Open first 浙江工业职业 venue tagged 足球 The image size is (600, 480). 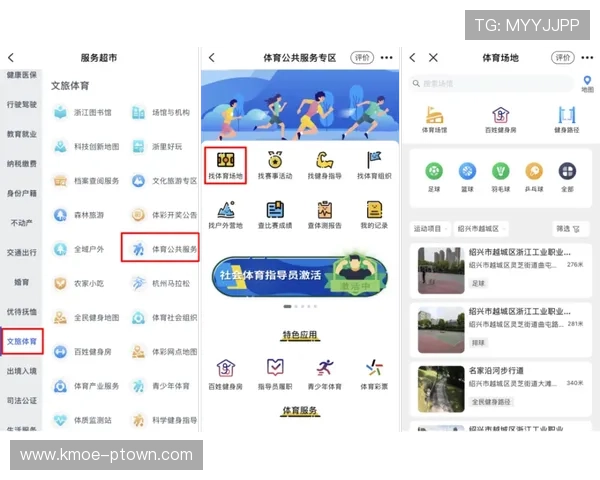coord(501,270)
